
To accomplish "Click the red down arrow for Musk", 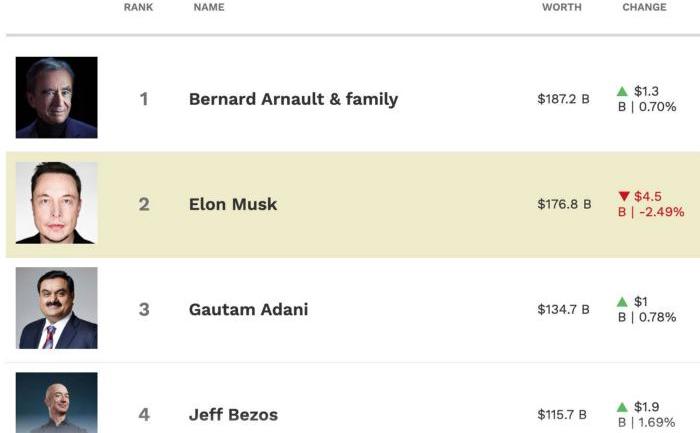I will [624, 197].
